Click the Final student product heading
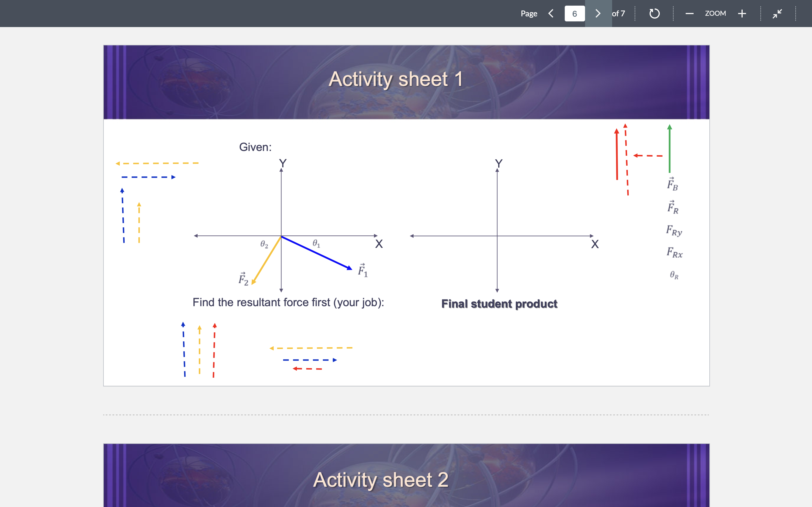Viewport: 812px width, 507px height. tap(499, 304)
